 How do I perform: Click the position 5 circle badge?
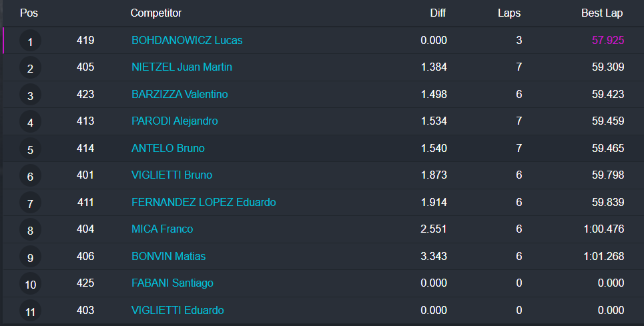click(x=30, y=150)
